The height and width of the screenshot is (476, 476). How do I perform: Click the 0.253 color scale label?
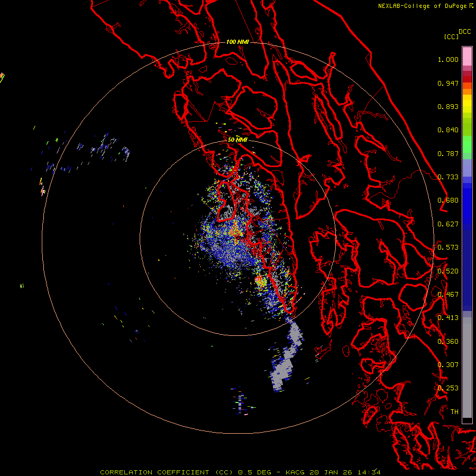tap(448, 388)
